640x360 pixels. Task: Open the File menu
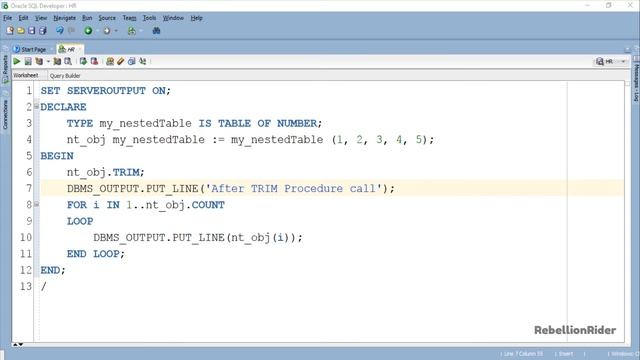(7, 18)
